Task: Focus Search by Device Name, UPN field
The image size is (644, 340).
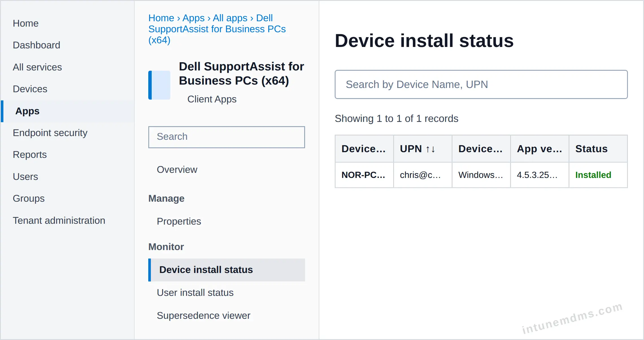Action: tap(481, 84)
